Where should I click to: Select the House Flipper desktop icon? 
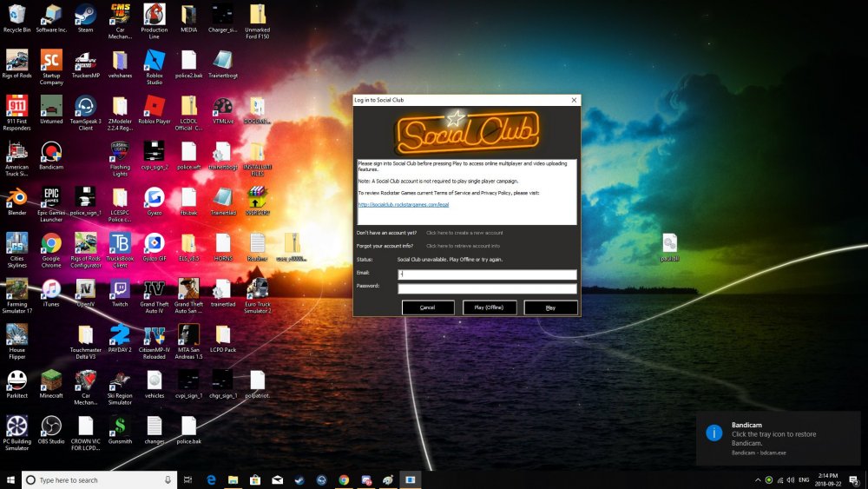click(x=16, y=342)
